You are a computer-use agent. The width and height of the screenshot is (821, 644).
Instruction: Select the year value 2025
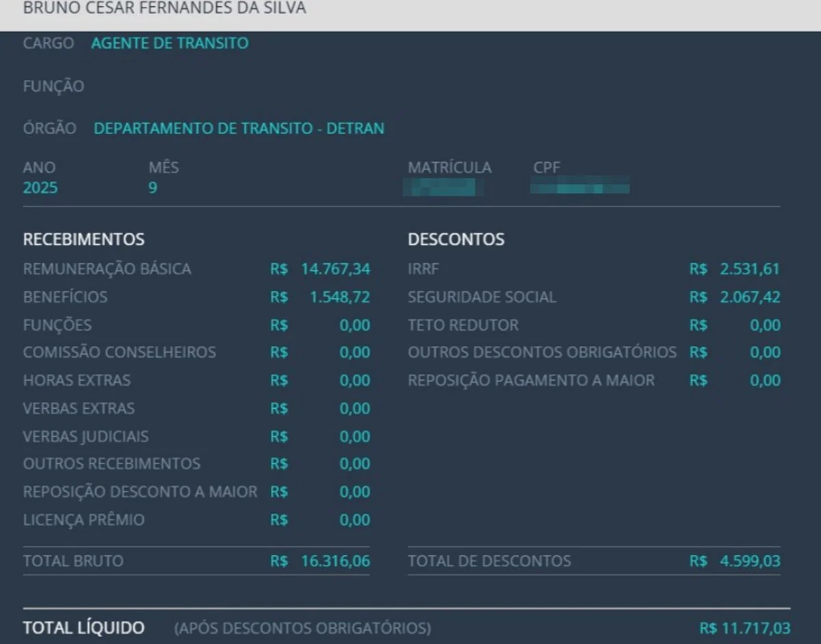point(40,188)
